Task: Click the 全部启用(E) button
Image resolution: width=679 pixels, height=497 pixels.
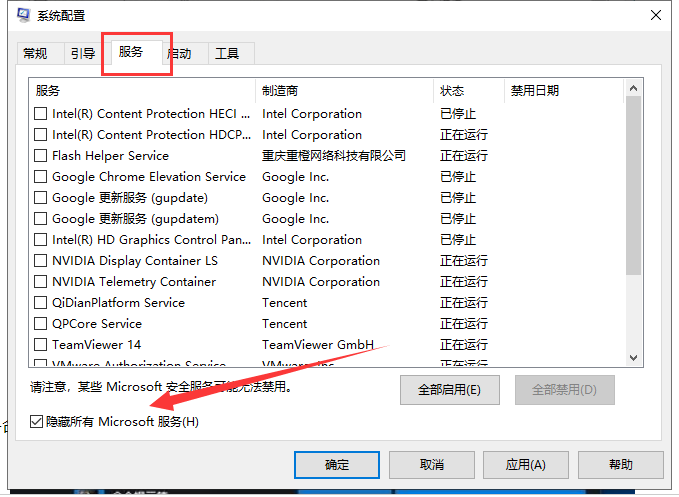Action: tap(449, 389)
